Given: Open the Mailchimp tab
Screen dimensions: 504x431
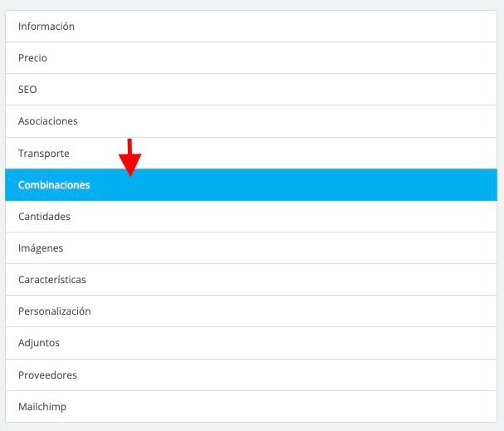Looking at the screenshot, I should point(251,407).
